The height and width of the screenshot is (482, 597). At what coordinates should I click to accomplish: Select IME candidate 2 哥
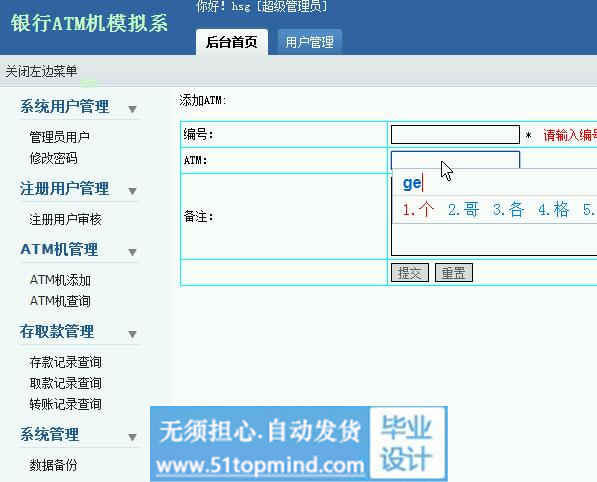click(463, 209)
